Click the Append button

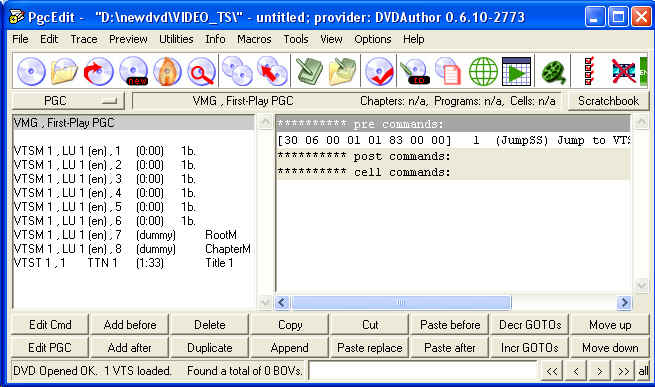tap(290, 348)
